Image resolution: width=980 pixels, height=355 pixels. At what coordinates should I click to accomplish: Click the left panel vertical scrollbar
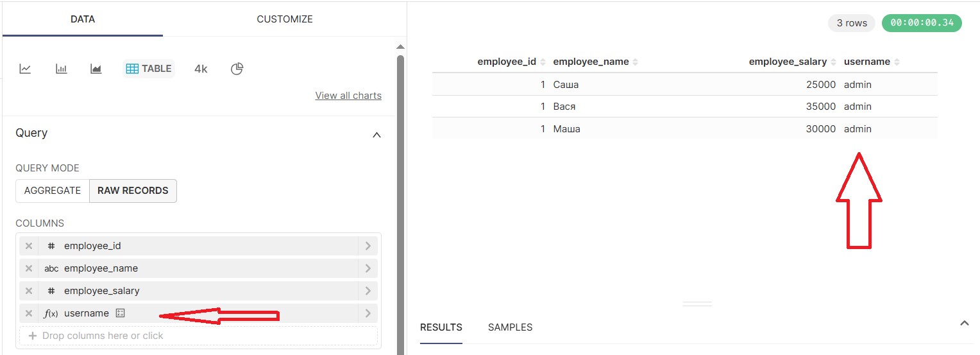401,193
